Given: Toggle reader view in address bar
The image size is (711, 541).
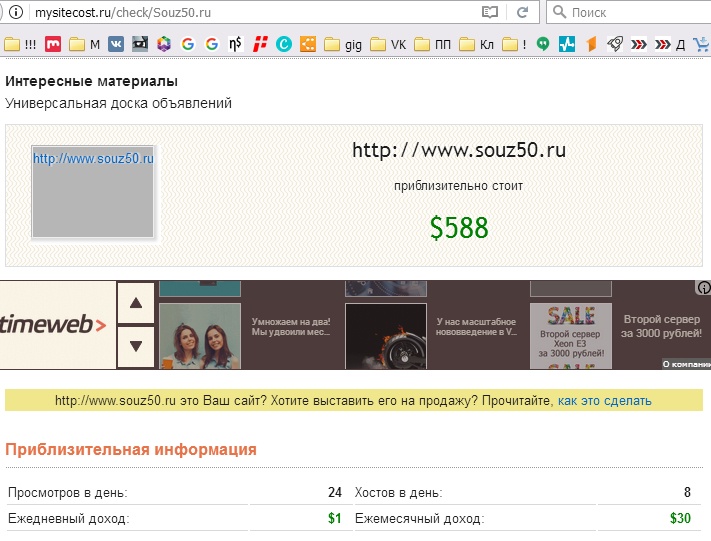Looking at the screenshot, I should 490,12.
